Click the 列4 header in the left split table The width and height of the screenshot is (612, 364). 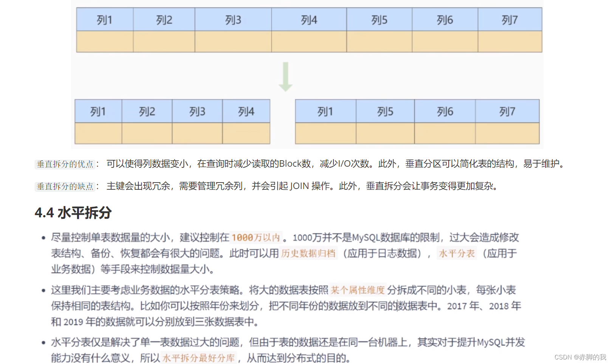[x=246, y=111]
